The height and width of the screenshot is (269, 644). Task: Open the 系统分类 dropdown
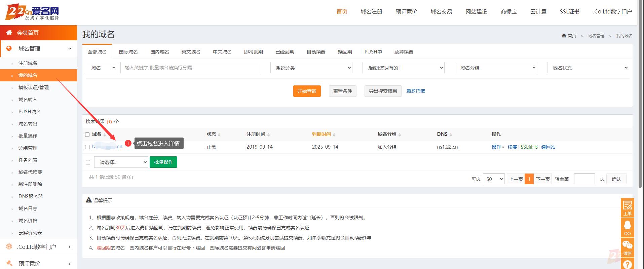click(x=311, y=68)
